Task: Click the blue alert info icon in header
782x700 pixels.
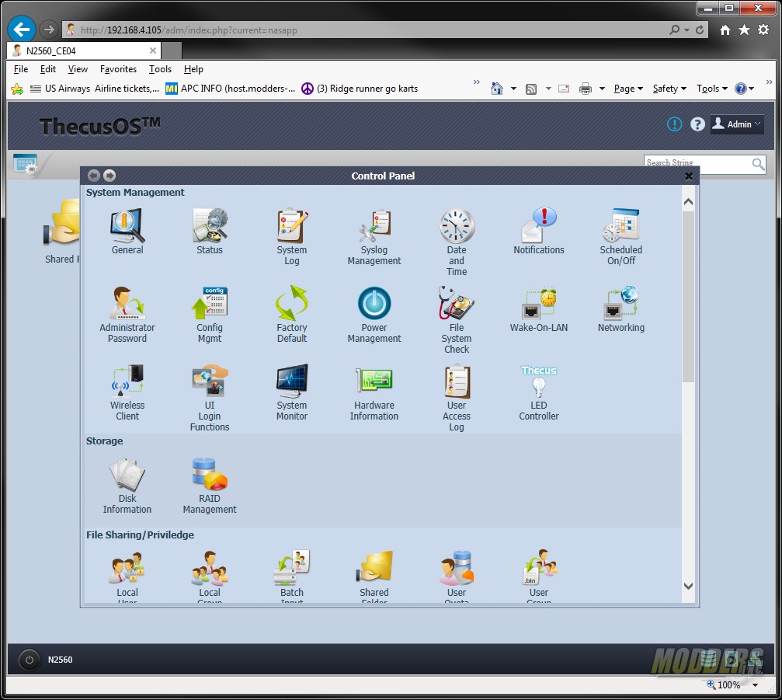Action: point(674,124)
